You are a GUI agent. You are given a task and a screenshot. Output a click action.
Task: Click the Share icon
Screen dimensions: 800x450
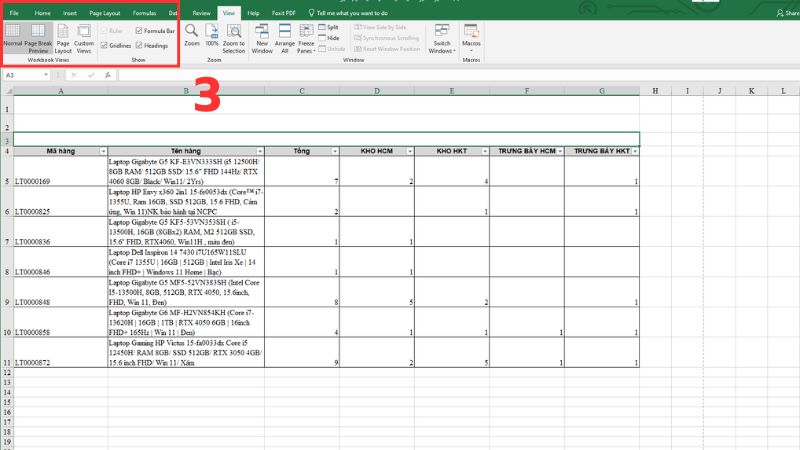point(780,13)
